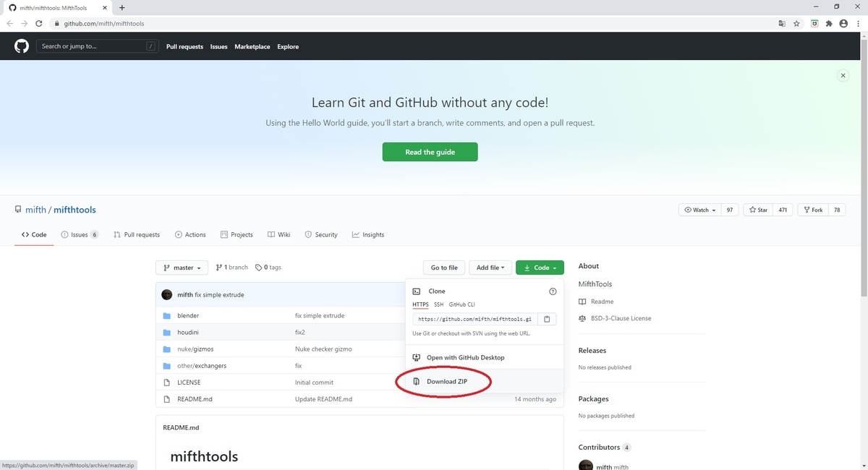Click mifth contributor avatar
Viewport: 868px width, 470px height.
(x=586, y=466)
